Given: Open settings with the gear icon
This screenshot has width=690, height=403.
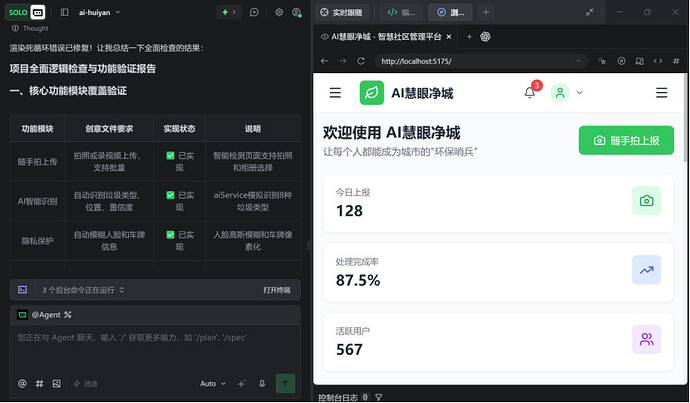Looking at the screenshot, I should coord(279,12).
